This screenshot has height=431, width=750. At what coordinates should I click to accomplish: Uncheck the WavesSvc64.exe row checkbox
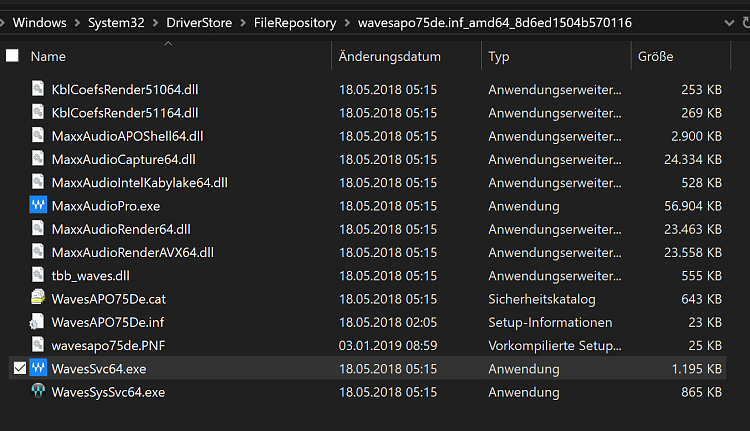pyautogui.click(x=19, y=369)
